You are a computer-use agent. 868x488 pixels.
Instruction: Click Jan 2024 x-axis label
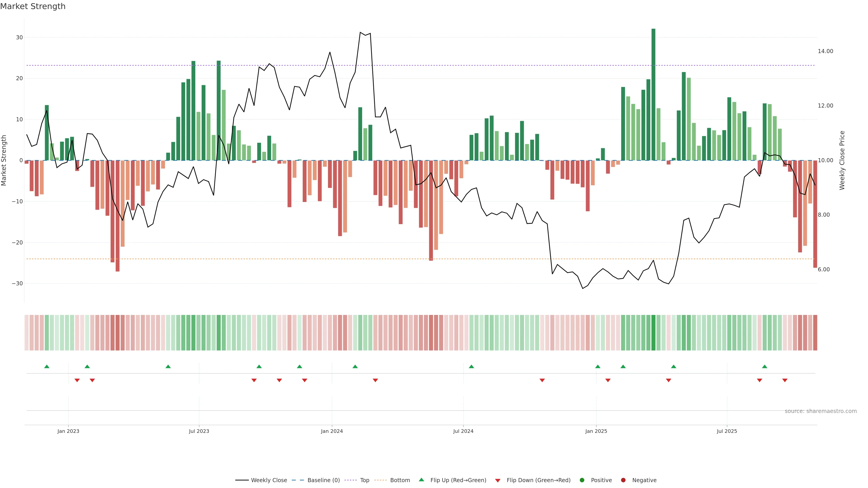[332, 431]
